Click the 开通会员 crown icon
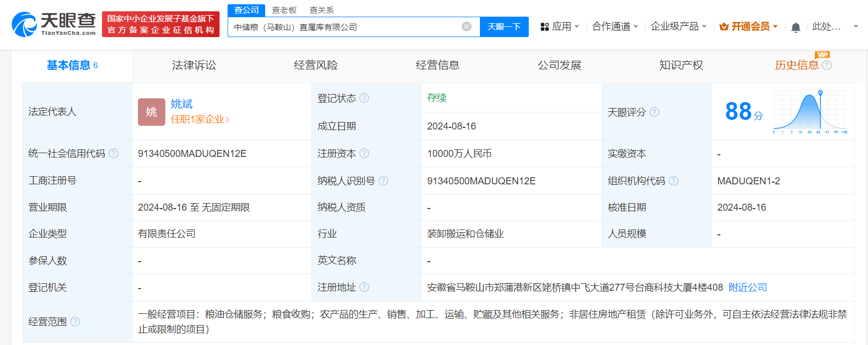The height and width of the screenshot is (345, 868). pyautogui.click(x=724, y=26)
